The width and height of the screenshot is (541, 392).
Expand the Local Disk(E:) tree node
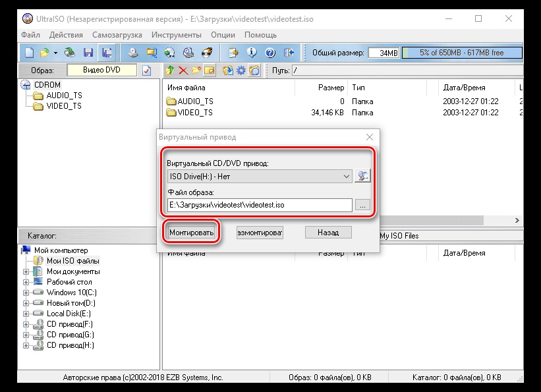[26, 314]
